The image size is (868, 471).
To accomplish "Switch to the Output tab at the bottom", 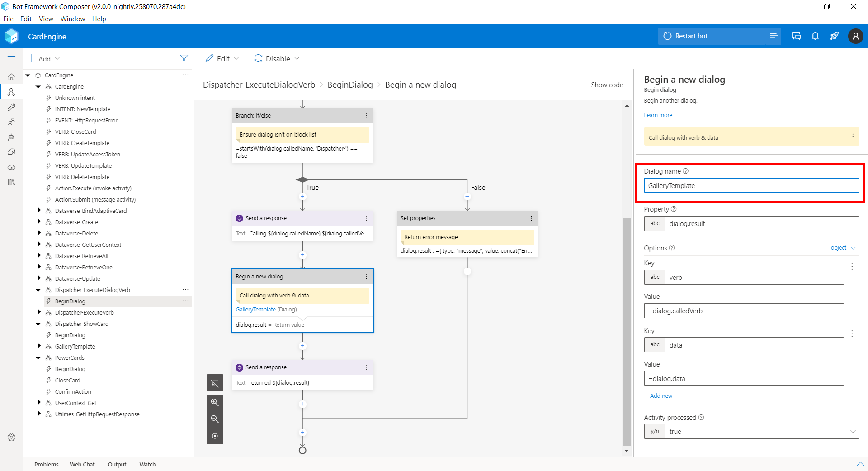I will pos(117,464).
